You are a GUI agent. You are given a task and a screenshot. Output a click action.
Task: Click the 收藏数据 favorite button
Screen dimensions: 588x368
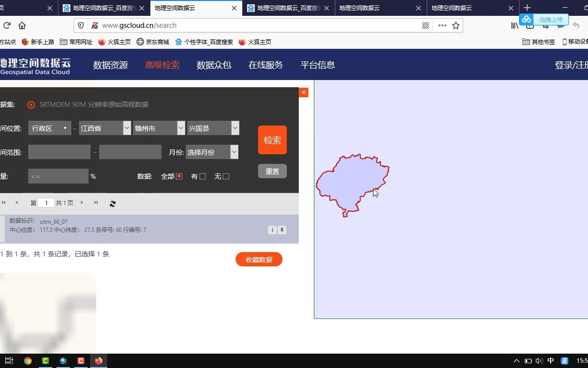259,259
